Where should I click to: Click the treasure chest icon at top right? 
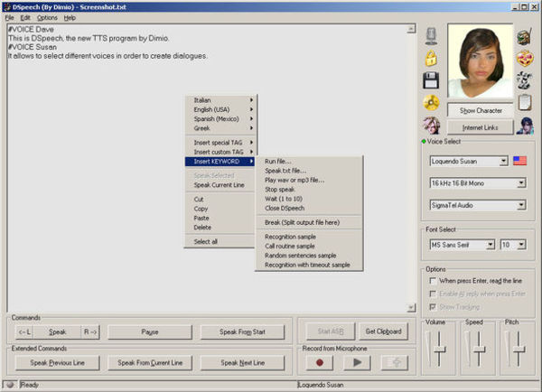click(x=524, y=37)
